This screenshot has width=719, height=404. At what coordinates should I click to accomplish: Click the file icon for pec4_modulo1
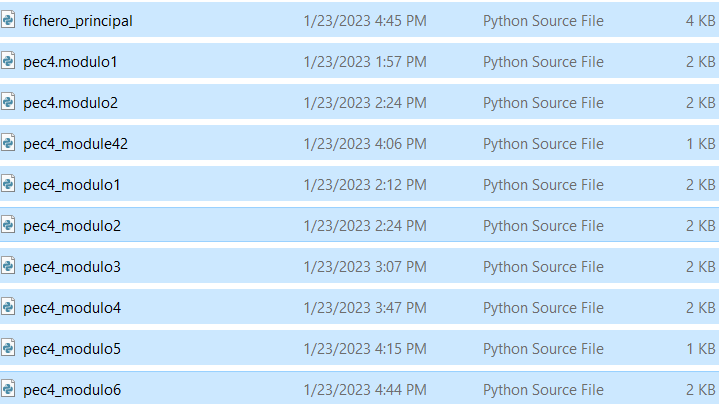pyautogui.click(x=8, y=184)
